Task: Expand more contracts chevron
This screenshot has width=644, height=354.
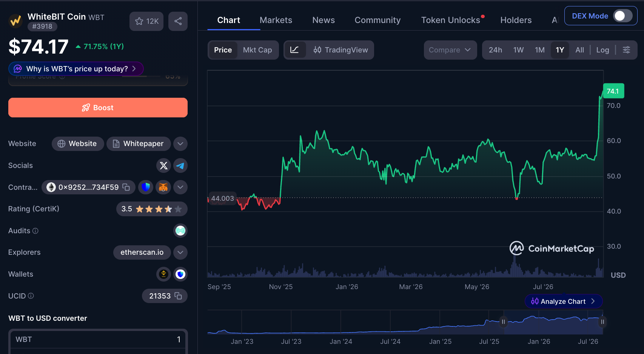Action: pos(180,187)
